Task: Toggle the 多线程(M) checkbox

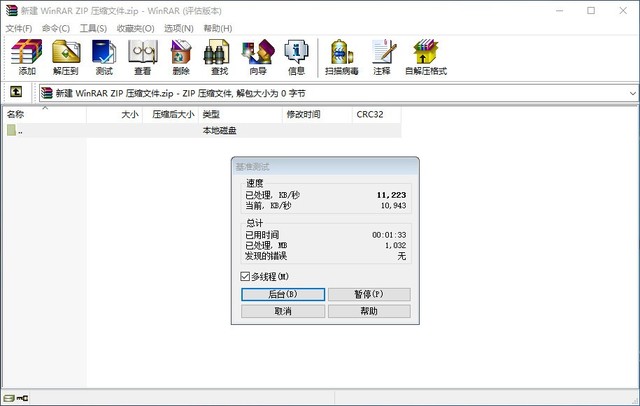Action: point(245,277)
